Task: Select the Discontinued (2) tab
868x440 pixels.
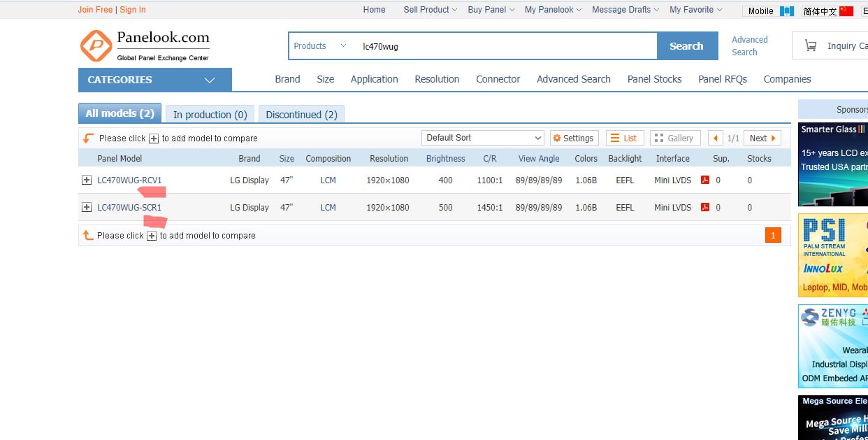Action: click(302, 115)
